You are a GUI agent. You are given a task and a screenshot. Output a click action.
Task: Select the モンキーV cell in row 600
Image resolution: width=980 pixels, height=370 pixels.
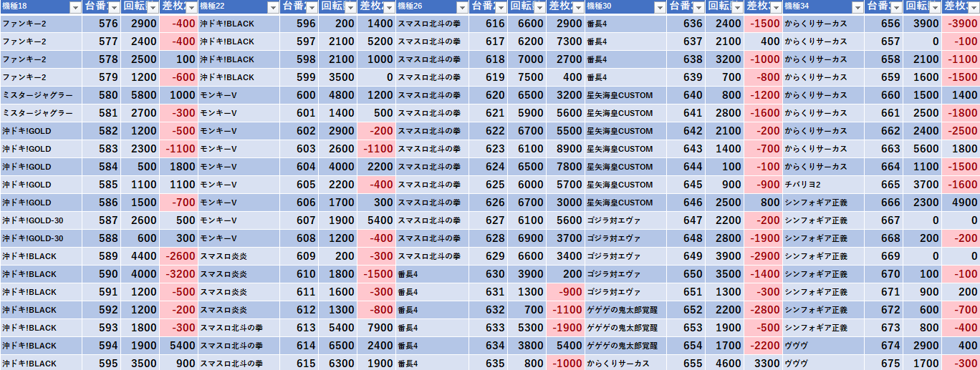pos(239,95)
